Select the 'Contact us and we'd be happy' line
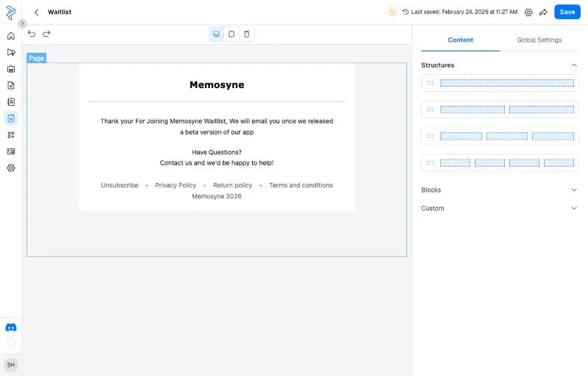The image size is (588, 376). pos(217,163)
